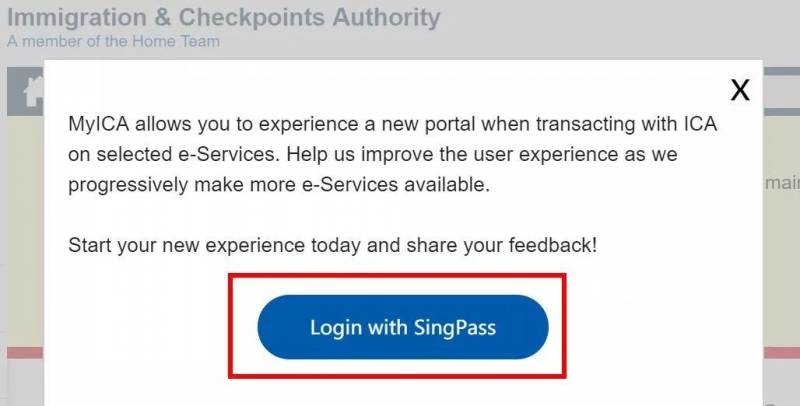The image size is (800, 406).
Task: Click the pink bar at bottom left
Action: pos(24,353)
